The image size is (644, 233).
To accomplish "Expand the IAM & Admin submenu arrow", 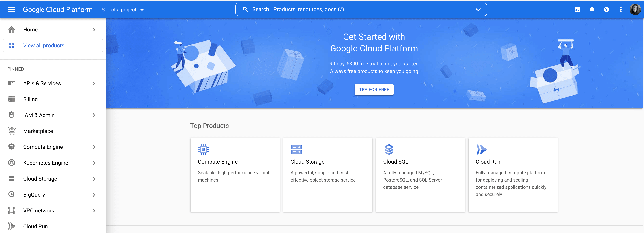I will [x=94, y=115].
